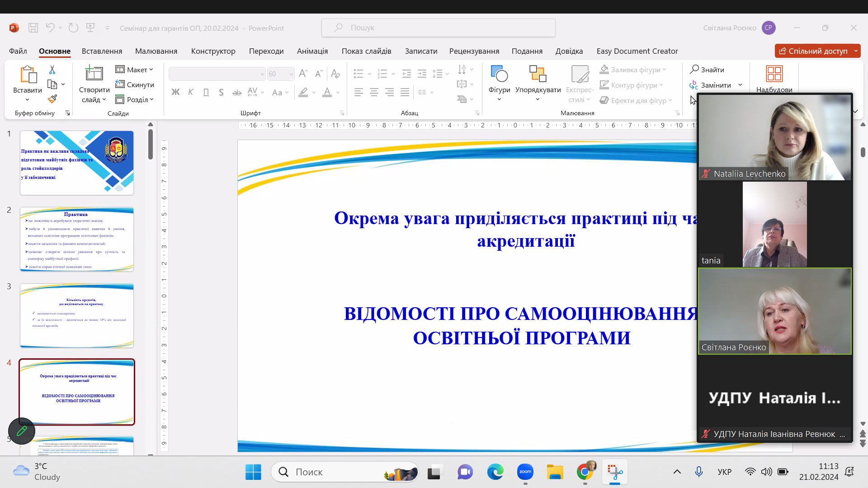Open the font size dropdown showing 60
The width and height of the screenshot is (868, 488).
pos(291,74)
